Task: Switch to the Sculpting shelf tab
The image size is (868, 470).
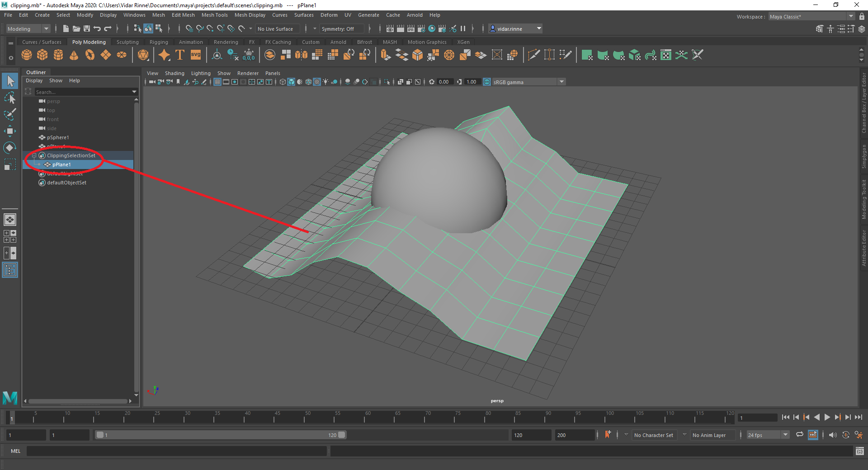Action: pyautogui.click(x=127, y=42)
